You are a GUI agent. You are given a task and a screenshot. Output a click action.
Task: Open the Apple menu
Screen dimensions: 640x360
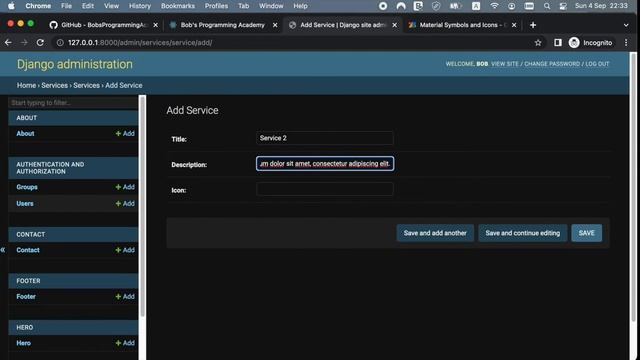click(x=11, y=6)
